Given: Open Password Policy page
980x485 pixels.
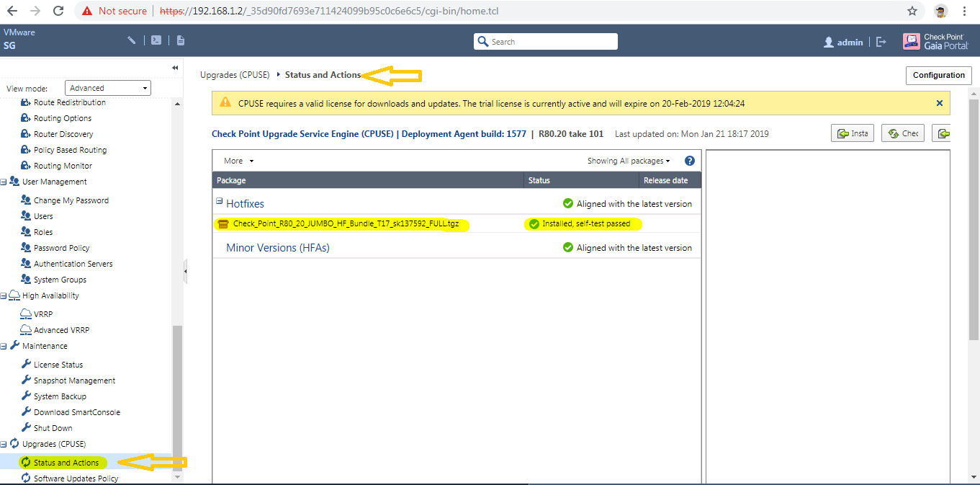Looking at the screenshot, I should tap(61, 248).
